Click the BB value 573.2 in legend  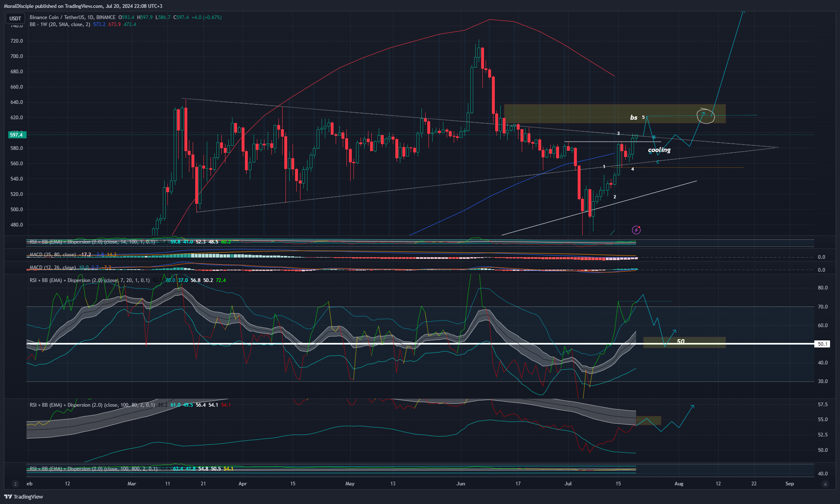pyautogui.click(x=99, y=24)
